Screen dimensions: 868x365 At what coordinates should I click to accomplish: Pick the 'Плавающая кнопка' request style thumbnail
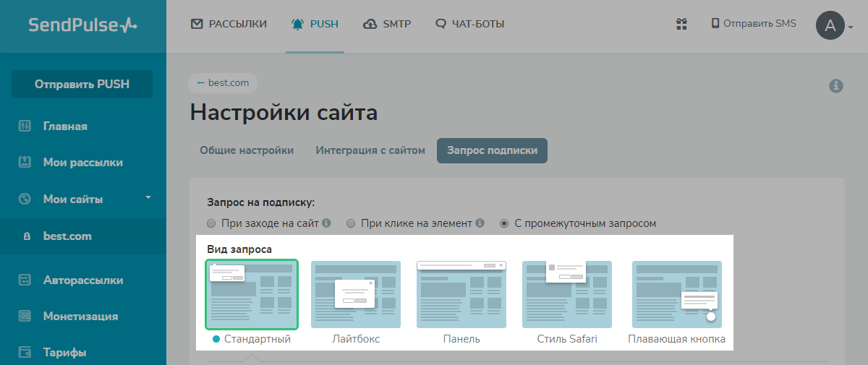tap(676, 294)
